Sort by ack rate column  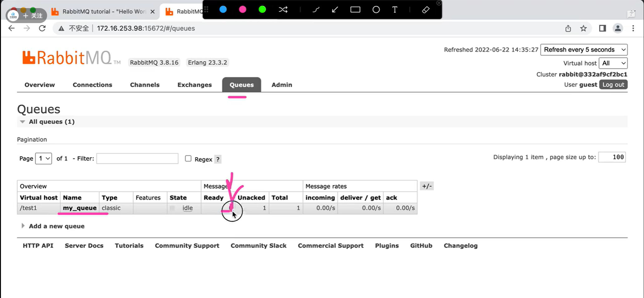pos(391,198)
